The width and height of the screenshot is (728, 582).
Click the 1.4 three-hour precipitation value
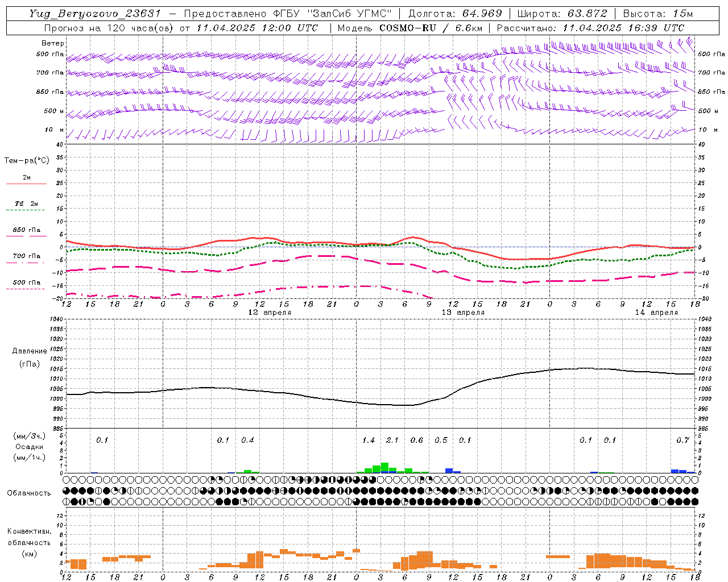pyautogui.click(x=369, y=440)
